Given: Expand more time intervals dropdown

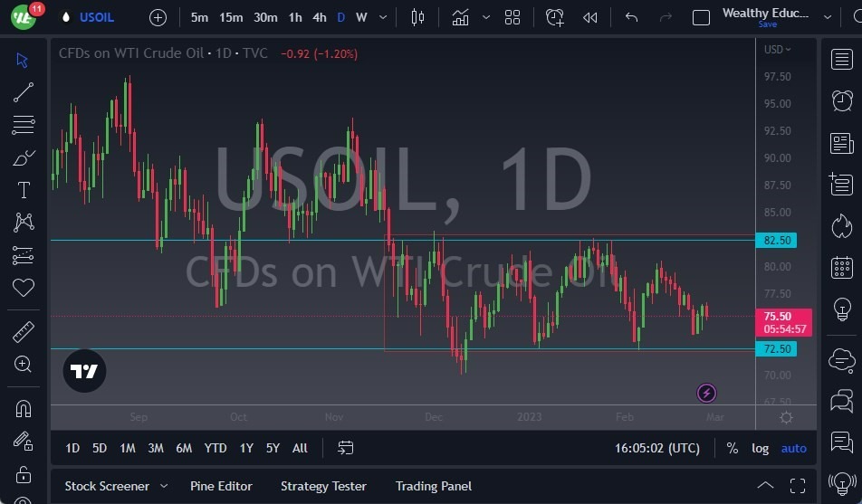Looking at the screenshot, I should pos(383,17).
